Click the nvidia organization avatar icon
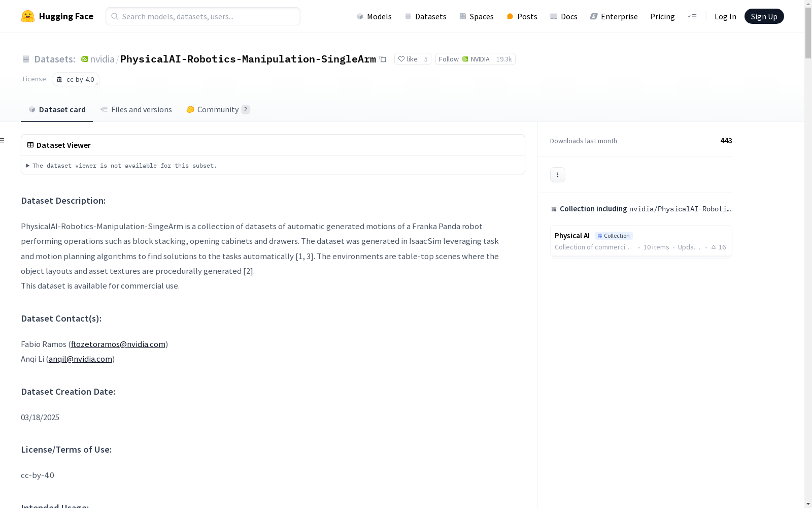 click(x=84, y=59)
